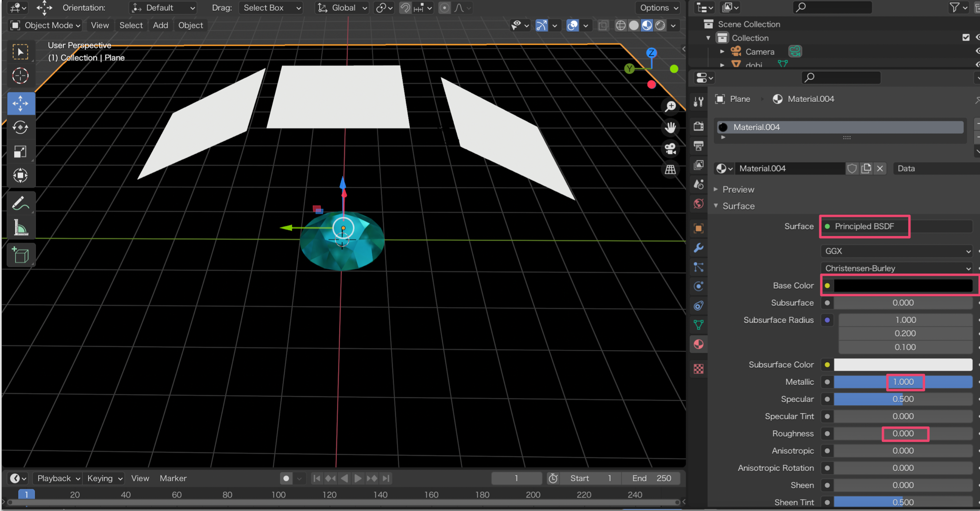
Task: Open the Modifier properties wrench tab
Action: pos(698,248)
